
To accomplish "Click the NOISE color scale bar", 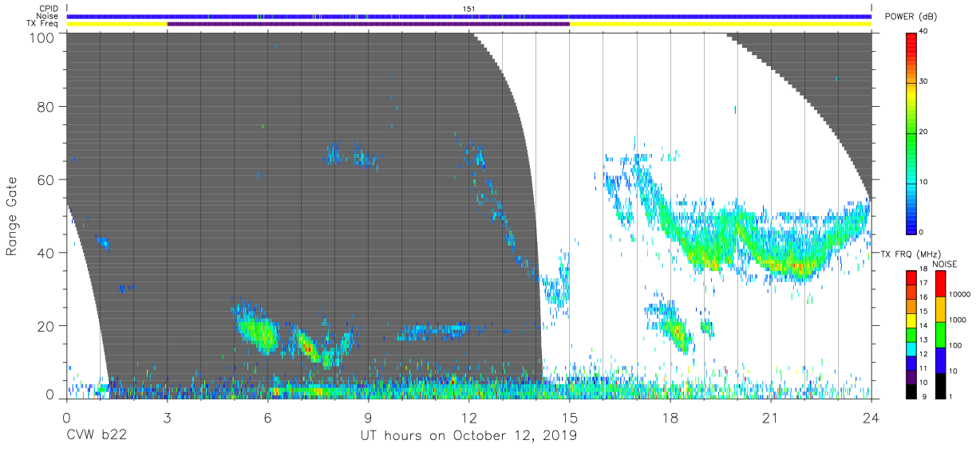I will point(941,333).
